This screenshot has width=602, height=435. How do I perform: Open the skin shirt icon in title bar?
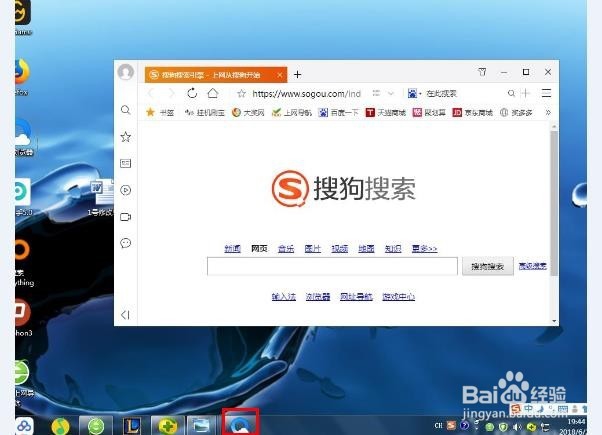[x=482, y=72]
